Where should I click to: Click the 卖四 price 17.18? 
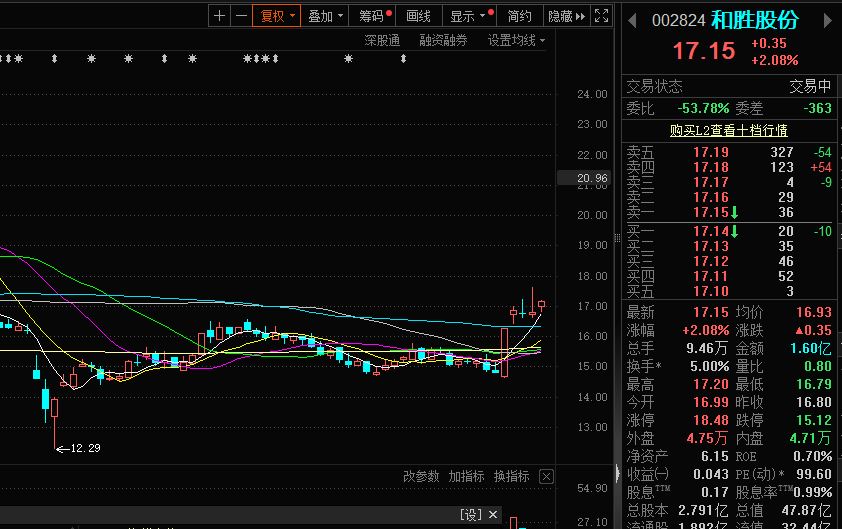click(x=710, y=167)
